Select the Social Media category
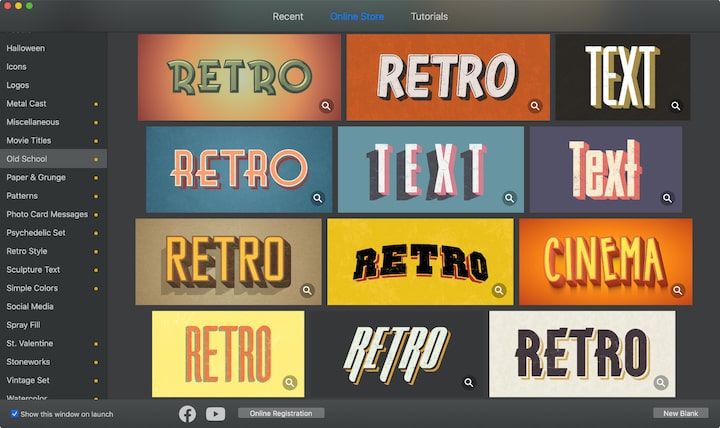The height and width of the screenshot is (428, 720). pyautogui.click(x=53, y=306)
